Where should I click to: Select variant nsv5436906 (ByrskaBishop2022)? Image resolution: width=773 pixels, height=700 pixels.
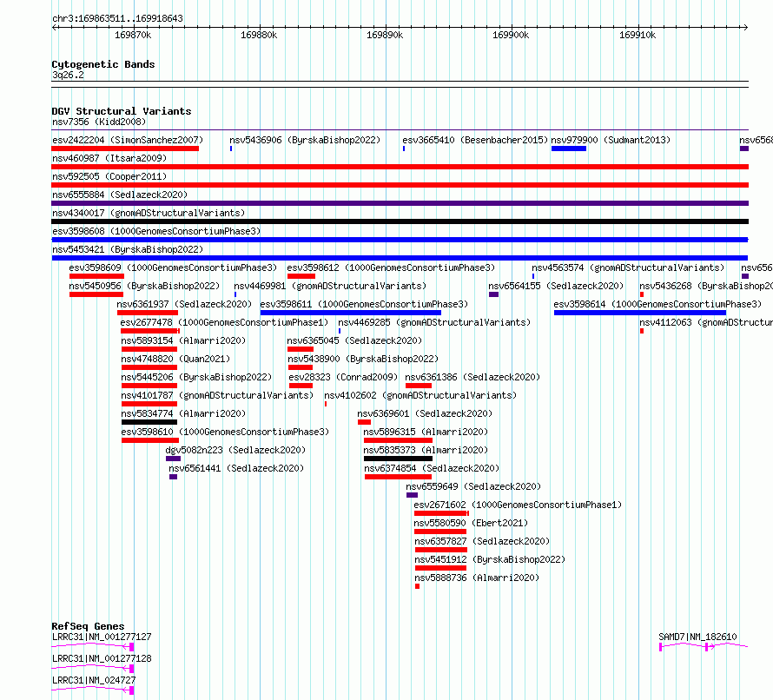(305, 140)
